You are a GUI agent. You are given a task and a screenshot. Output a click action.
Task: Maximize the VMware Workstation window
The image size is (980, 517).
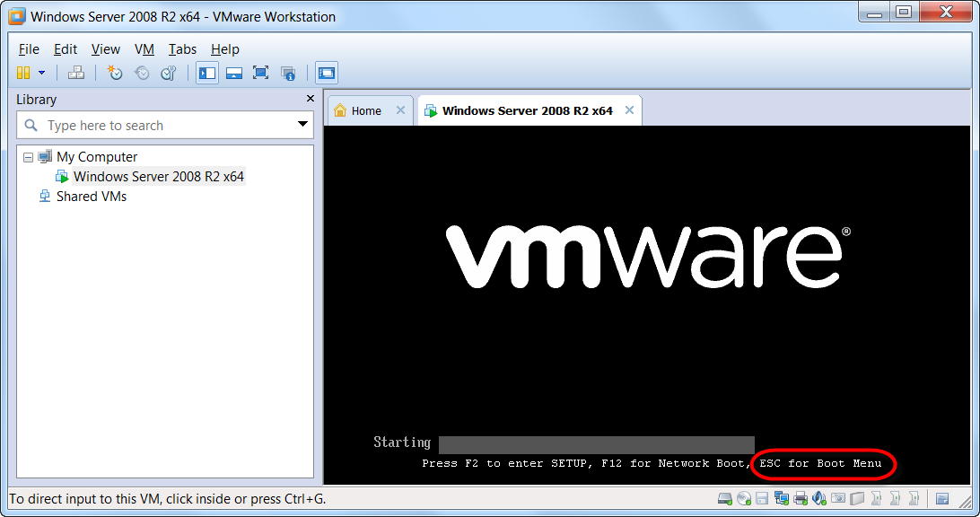tap(904, 13)
